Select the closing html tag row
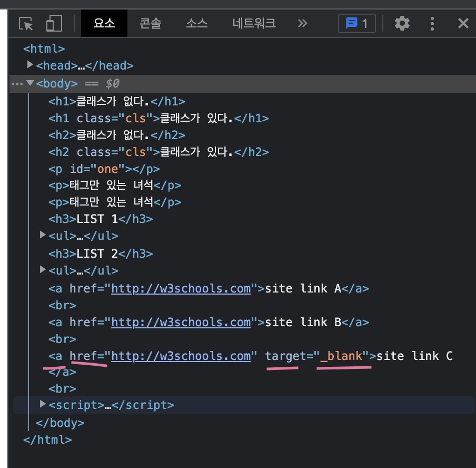Image resolution: width=476 pixels, height=468 pixels. click(47, 440)
